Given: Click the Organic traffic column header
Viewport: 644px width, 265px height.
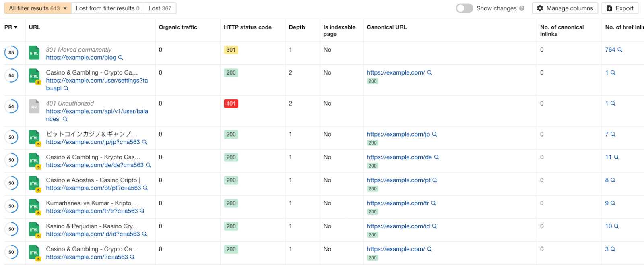Looking at the screenshot, I should coord(178,27).
